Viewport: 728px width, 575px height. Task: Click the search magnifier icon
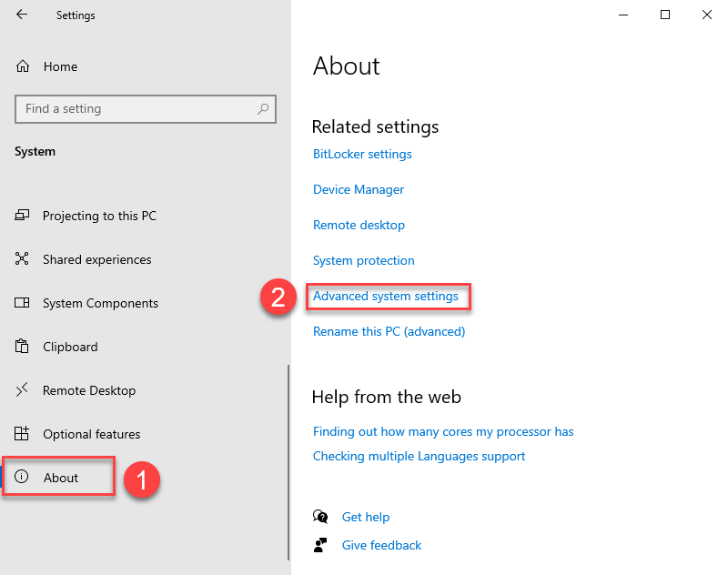pos(263,109)
